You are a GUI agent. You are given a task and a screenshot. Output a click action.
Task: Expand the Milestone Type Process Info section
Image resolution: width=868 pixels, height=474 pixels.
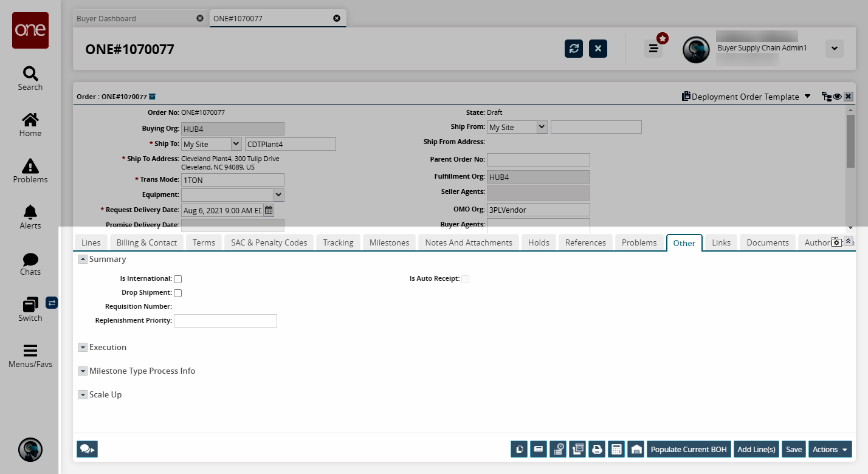(x=83, y=371)
